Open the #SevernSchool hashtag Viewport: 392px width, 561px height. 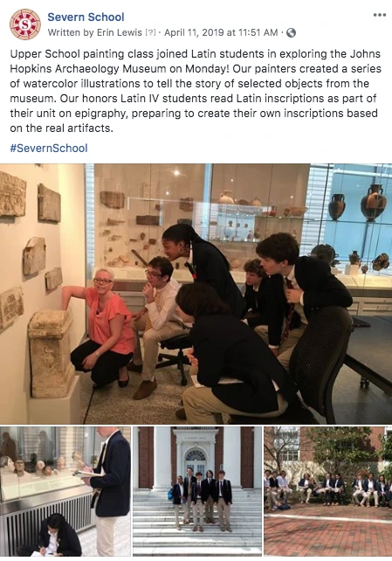click(x=49, y=149)
